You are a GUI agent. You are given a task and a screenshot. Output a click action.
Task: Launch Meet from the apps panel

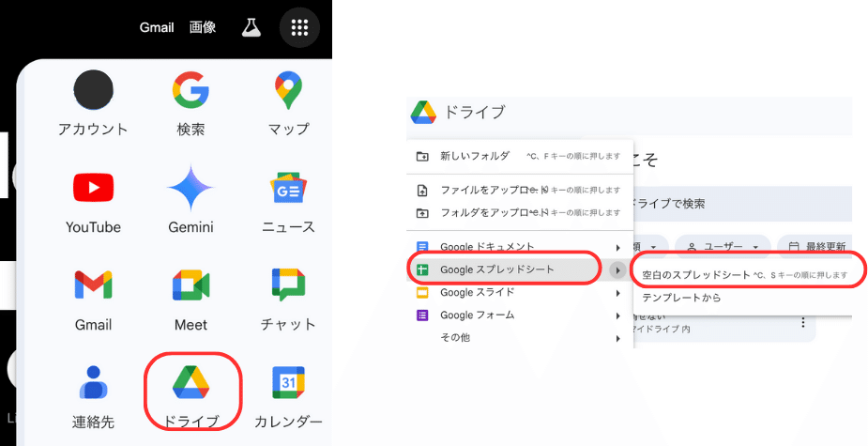[190, 300]
